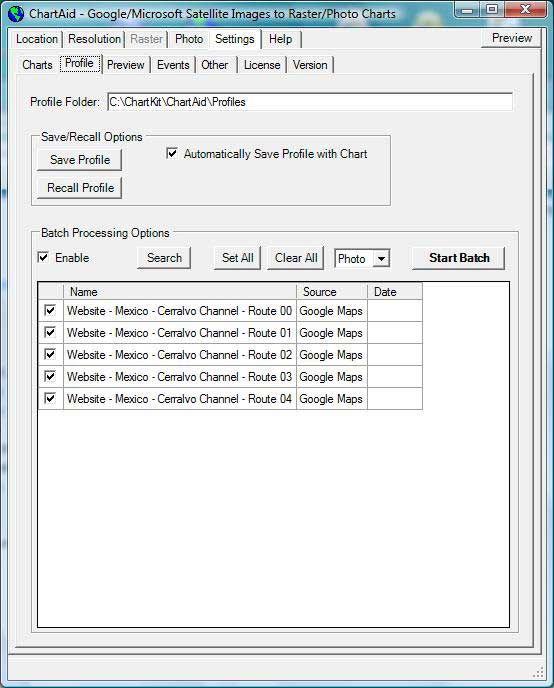The image size is (554, 688).
Task: Sort by the Source column header
Action: click(332, 292)
